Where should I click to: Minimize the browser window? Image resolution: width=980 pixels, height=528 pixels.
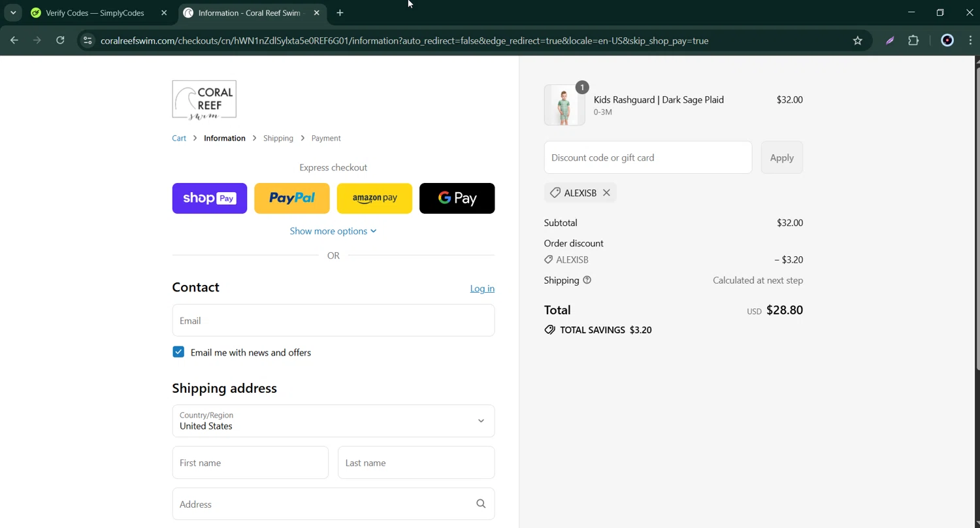911,12
